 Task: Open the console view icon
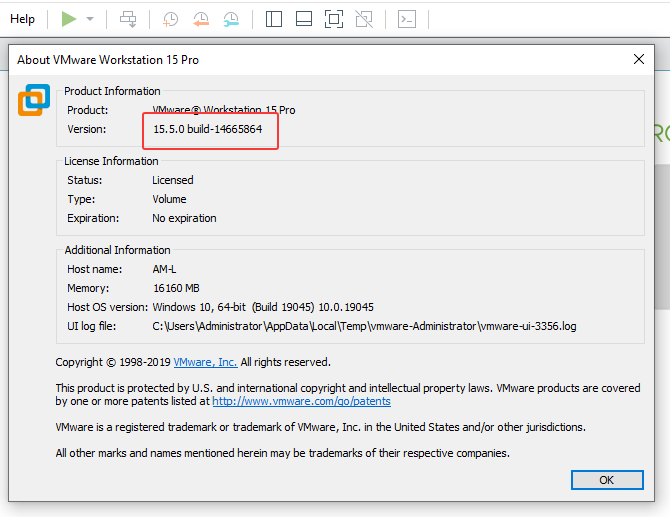point(407,19)
